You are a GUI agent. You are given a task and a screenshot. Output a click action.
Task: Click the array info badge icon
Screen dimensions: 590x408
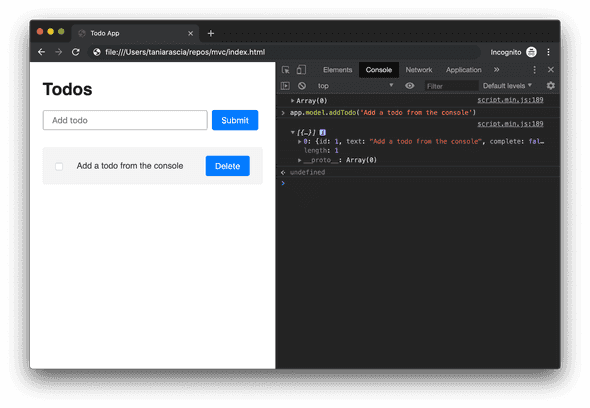pos(322,132)
